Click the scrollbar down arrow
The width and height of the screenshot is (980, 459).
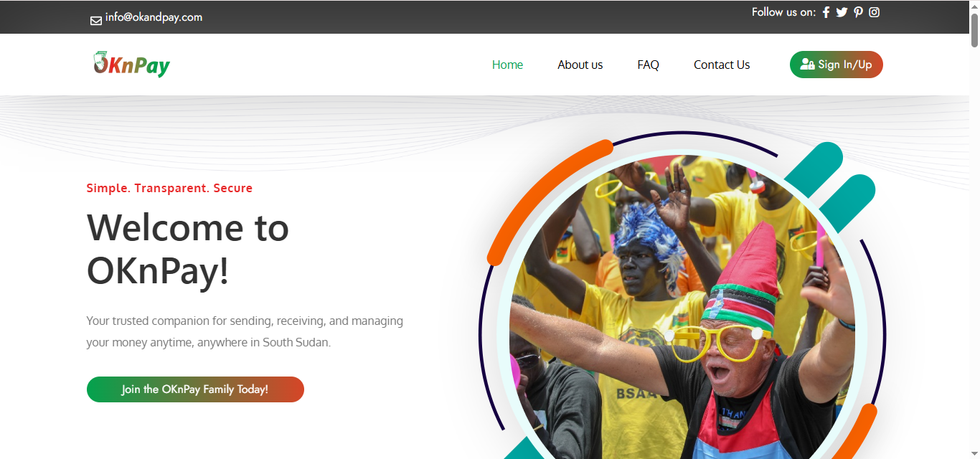pos(974,453)
